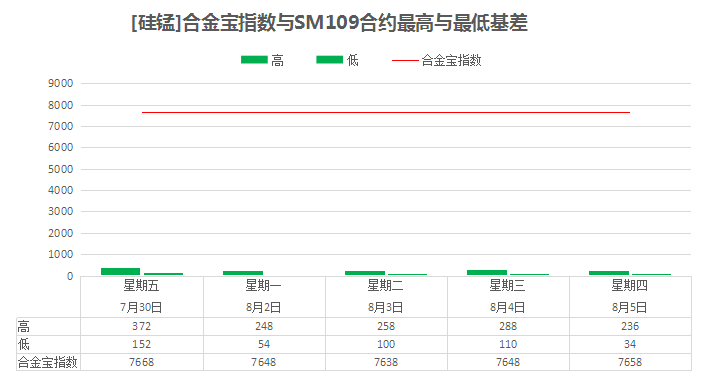Viewport: 709px width, 388px height.
Task: Click table cell showing 7638
Action: tap(386, 362)
